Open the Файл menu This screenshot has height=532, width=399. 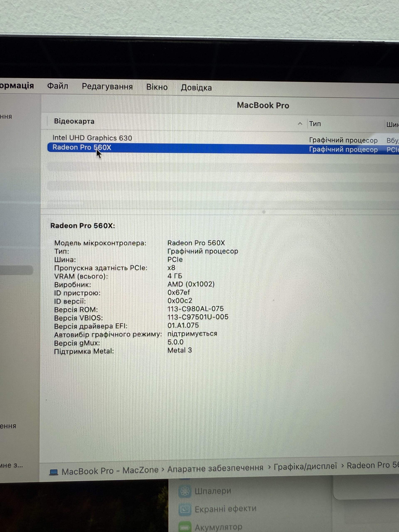[x=58, y=86]
